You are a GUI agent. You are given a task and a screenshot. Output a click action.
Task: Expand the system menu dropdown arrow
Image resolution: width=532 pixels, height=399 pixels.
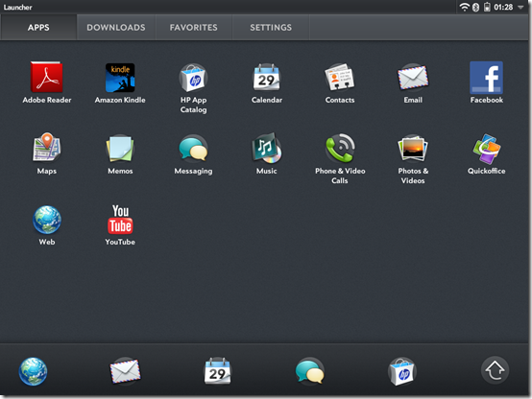520,7
